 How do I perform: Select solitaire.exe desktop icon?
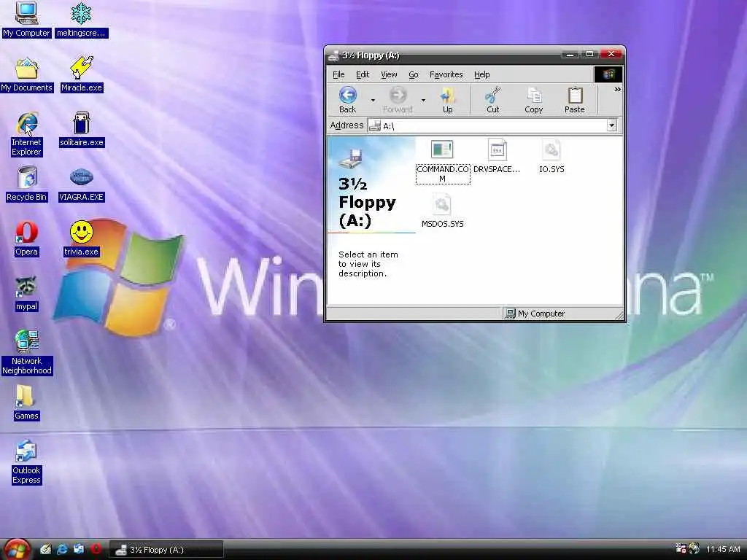82,122
